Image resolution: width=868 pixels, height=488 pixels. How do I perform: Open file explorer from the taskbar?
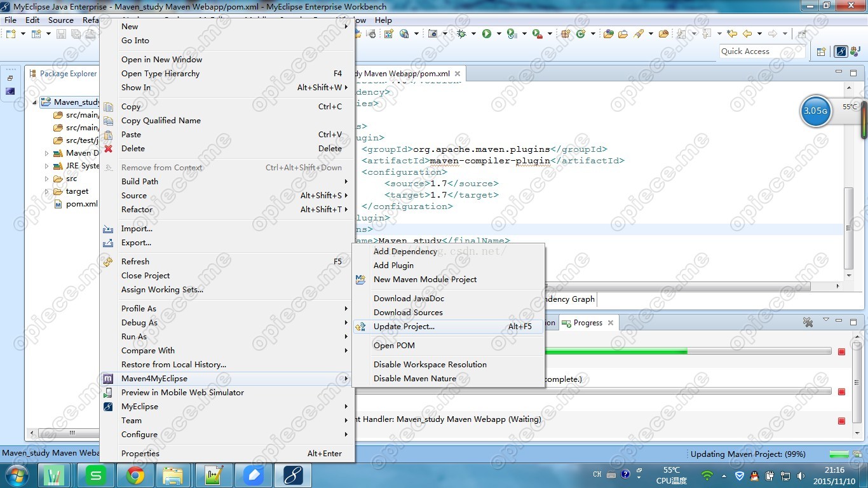[173, 475]
